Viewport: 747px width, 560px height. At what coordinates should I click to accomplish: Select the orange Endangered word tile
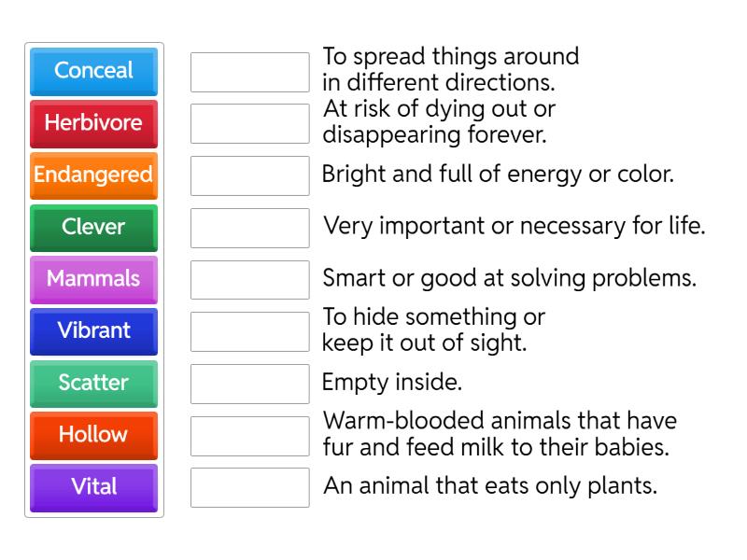tap(93, 176)
